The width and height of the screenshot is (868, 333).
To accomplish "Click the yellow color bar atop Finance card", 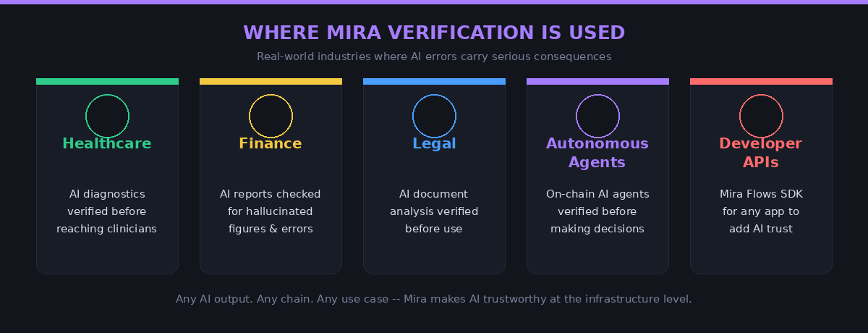I will 271,81.
